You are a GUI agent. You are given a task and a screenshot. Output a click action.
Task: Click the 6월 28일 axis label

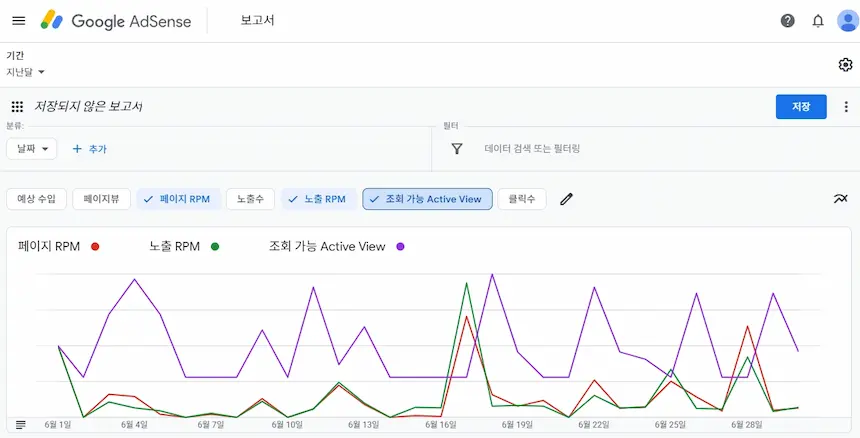747,425
